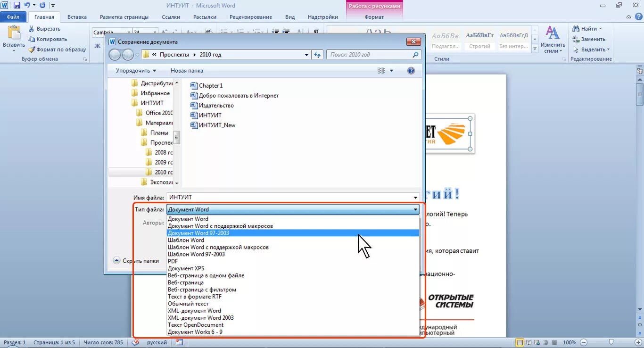Click the Refresh folder icon beside address bar
Viewport: 644px width, 348px height.
click(318, 55)
